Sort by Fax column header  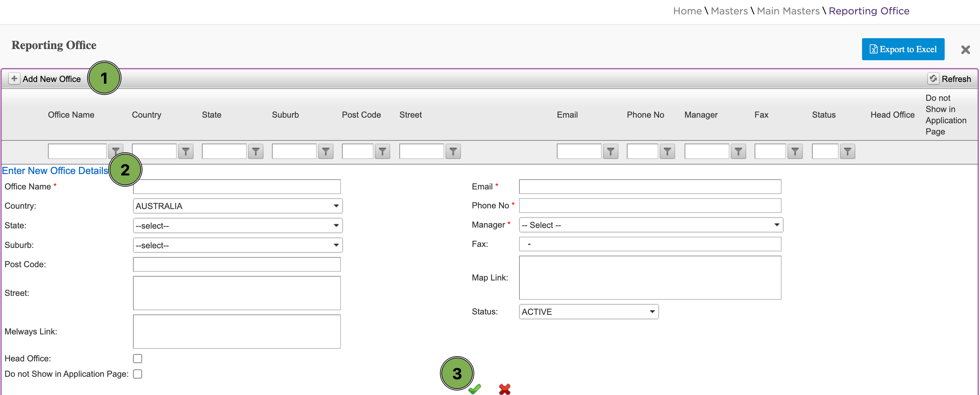[761, 115]
